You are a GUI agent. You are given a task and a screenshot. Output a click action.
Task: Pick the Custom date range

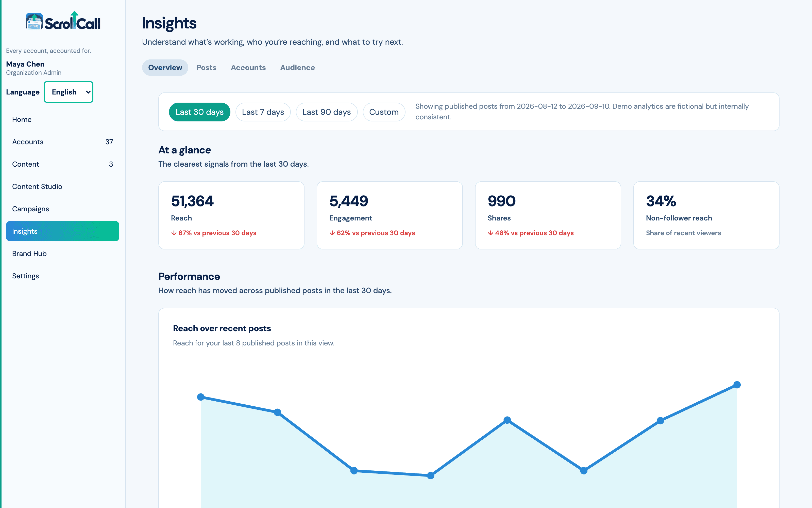[384, 112]
